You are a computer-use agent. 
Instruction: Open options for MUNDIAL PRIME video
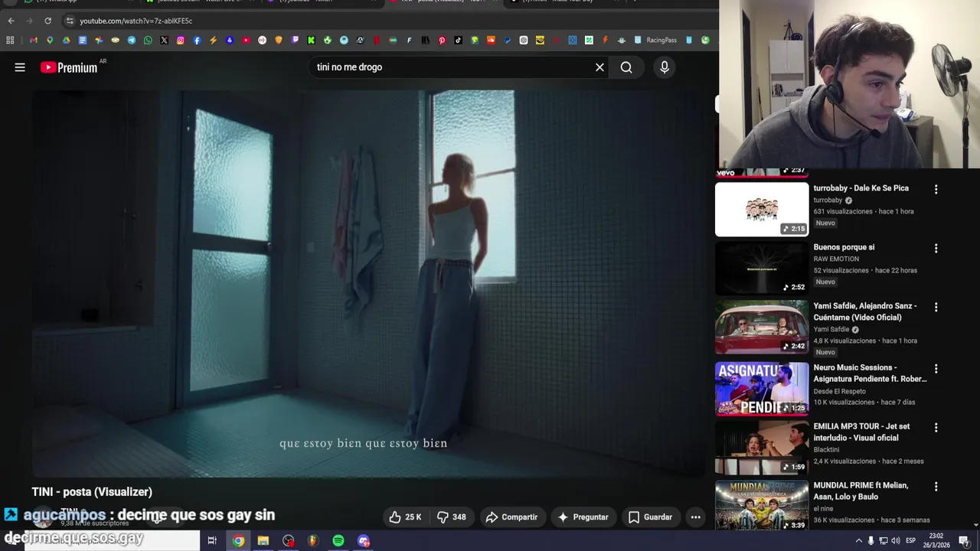coord(936,486)
